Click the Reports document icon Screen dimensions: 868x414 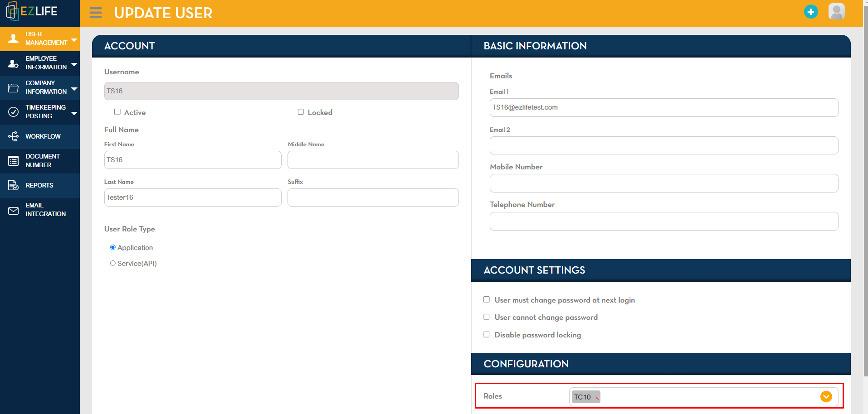(14, 185)
